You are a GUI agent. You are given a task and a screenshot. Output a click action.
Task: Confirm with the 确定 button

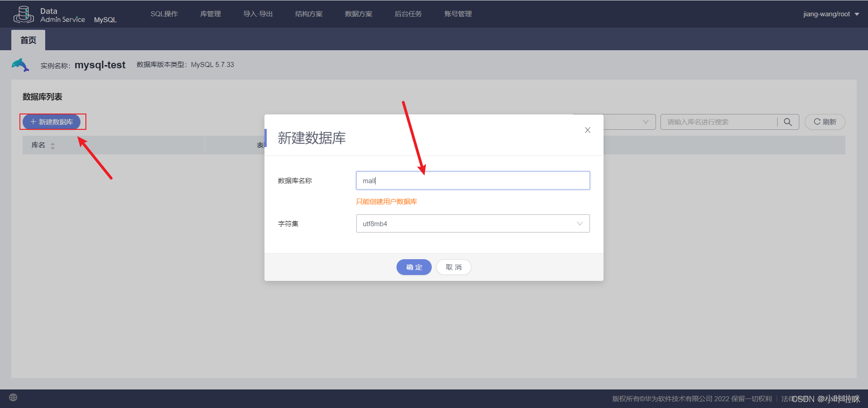pyautogui.click(x=414, y=267)
